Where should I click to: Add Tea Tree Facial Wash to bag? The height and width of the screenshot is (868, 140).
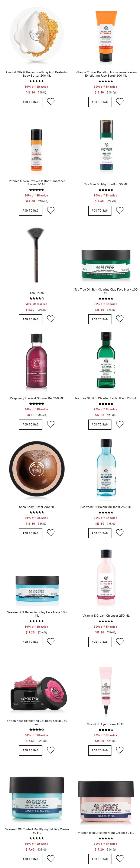pos(100,425)
